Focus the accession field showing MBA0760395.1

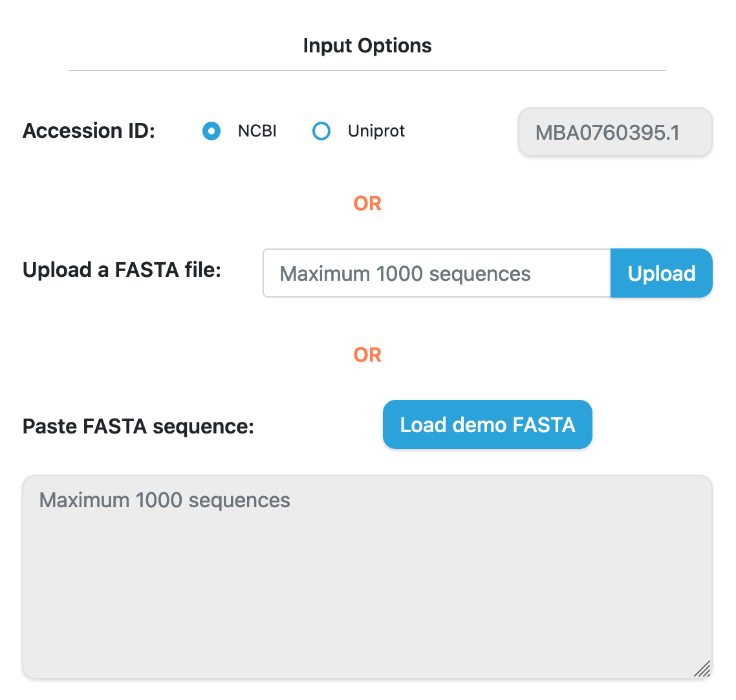pos(615,132)
